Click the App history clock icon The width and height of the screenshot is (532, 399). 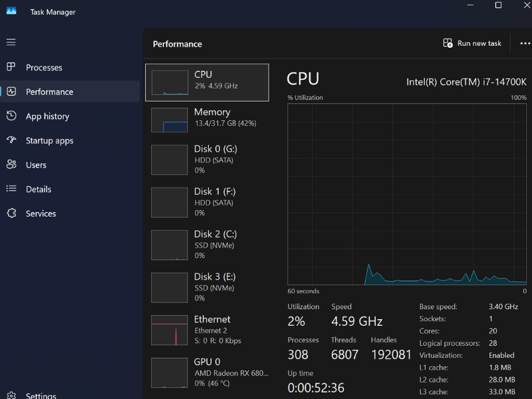tap(11, 116)
